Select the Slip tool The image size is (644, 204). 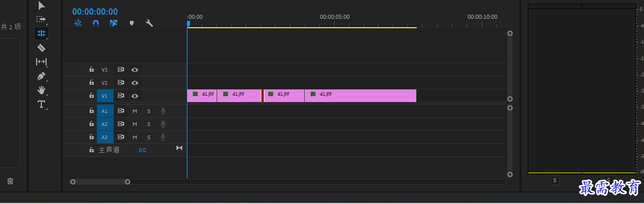pyautogui.click(x=41, y=62)
